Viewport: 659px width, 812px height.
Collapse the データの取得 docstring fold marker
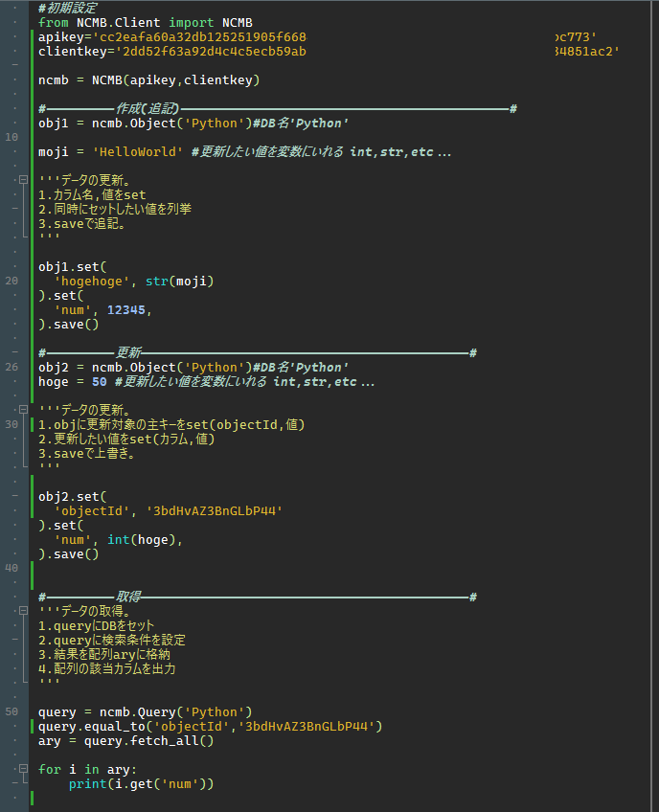23,611
